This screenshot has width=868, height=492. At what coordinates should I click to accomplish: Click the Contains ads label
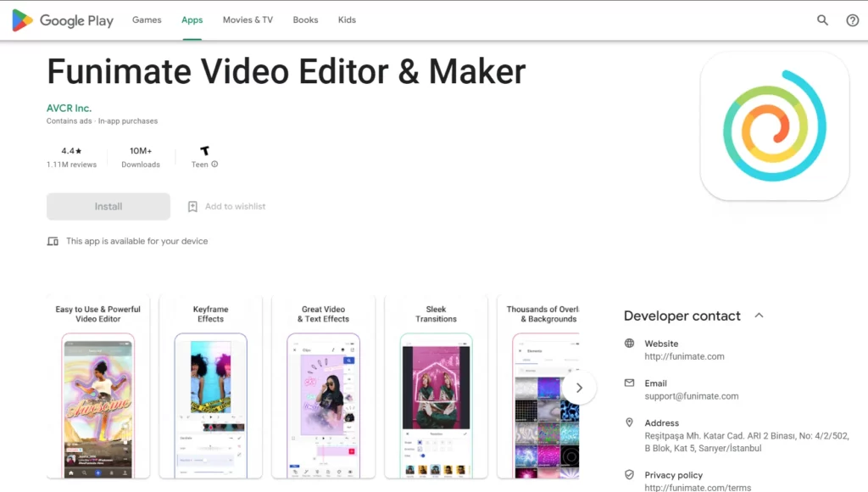70,121
